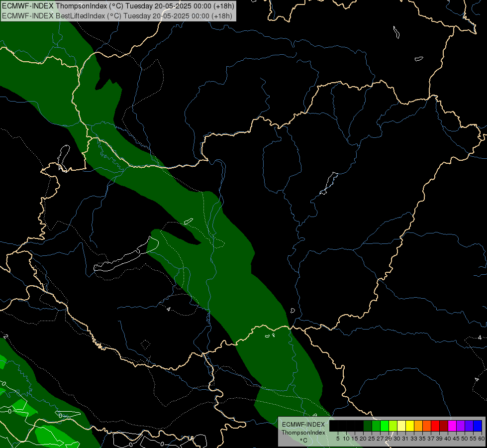The width and height of the screenshot is (487, 448).
Task: Click the BestLiftedIndex title line at top
Action: 117,16
